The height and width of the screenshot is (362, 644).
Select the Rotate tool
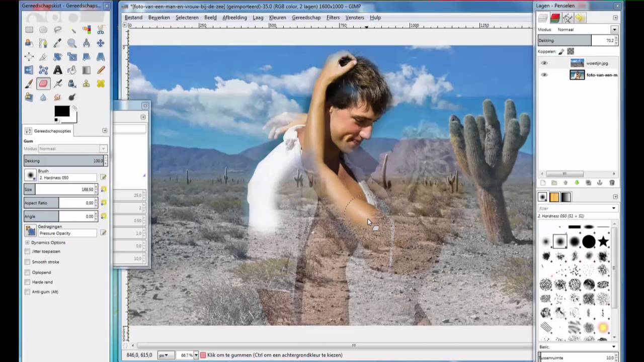pos(58,57)
